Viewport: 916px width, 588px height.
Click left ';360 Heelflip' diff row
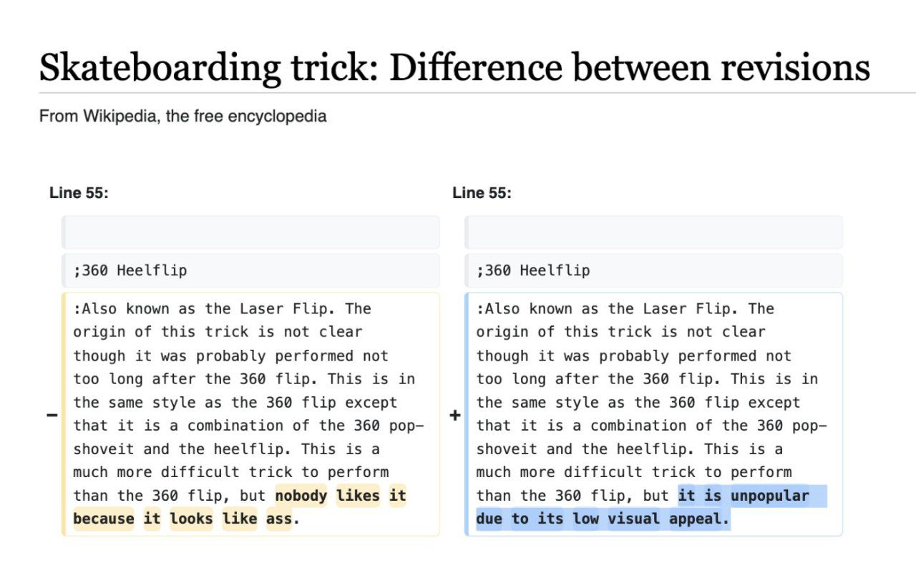(250, 270)
